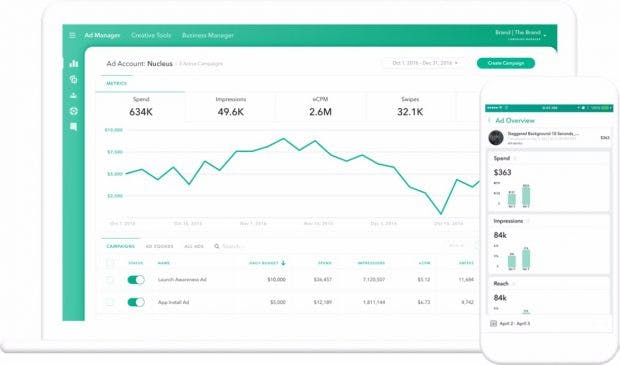Toggle off the Launch Awareness Ad status
The height and width of the screenshot is (365, 620).
click(136, 280)
